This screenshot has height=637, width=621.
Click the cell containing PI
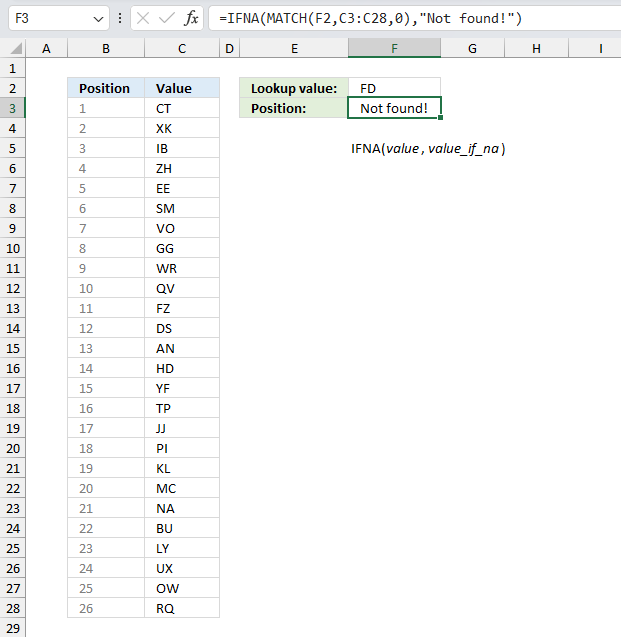coord(182,448)
